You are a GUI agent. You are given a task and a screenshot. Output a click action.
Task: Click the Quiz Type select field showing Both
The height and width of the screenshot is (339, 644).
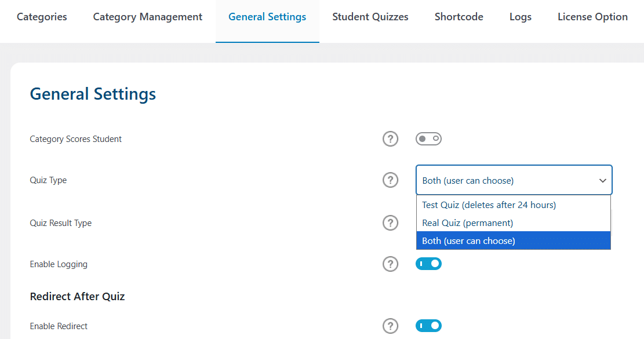click(x=514, y=180)
